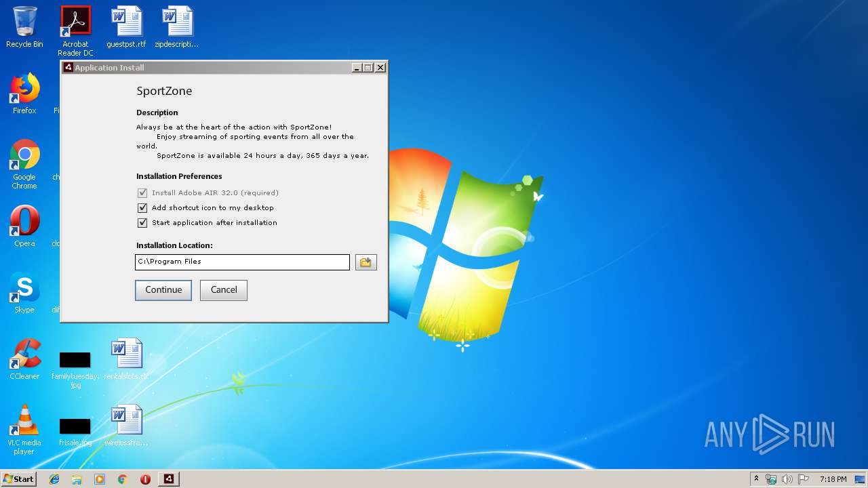Click the Continue button in installer
This screenshot has height=488, width=868.
coord(163,290)
